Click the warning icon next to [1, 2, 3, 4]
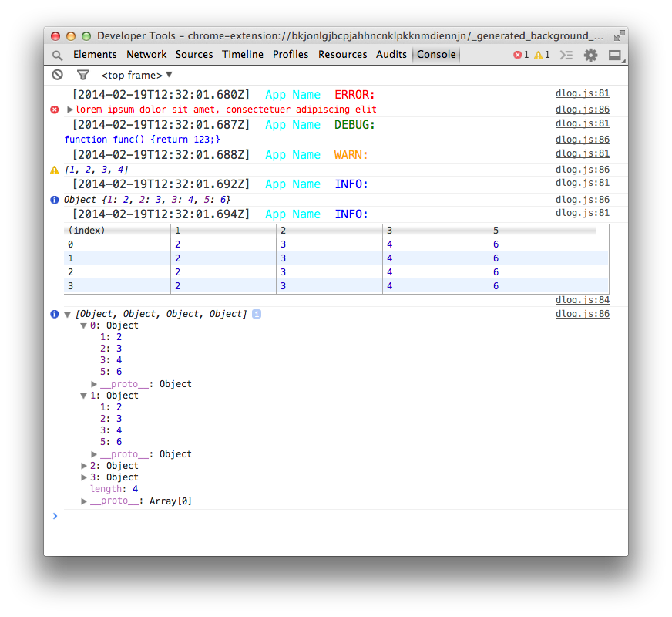Viewport: 672px width, 617px height. 55,170
